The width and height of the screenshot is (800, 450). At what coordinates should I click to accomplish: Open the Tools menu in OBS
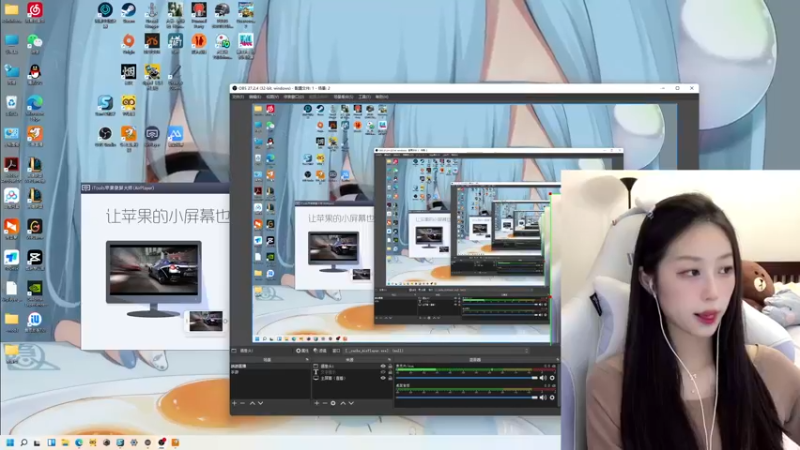click(x=364, y=97)
